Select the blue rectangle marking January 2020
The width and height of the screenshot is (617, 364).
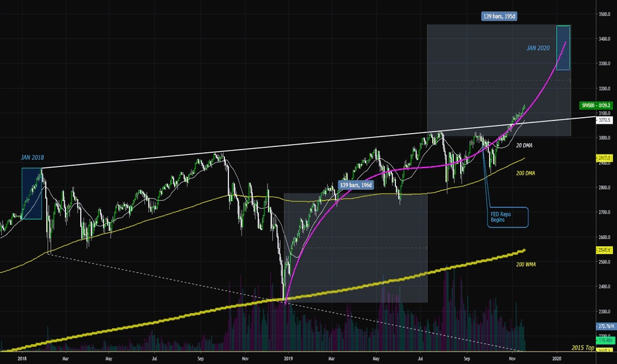coord(563,48)
